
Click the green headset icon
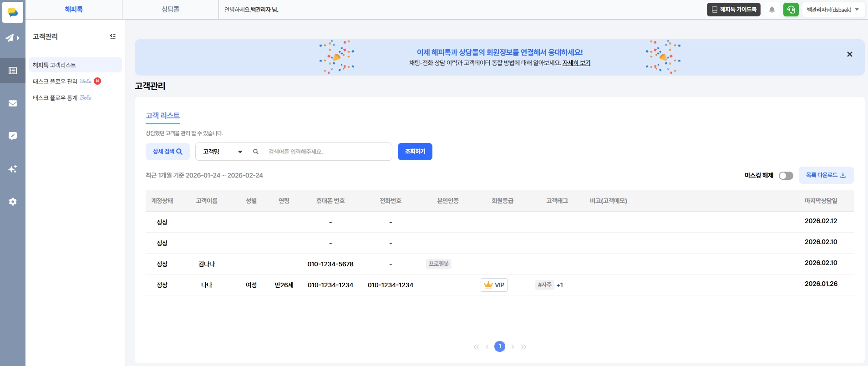791,10
